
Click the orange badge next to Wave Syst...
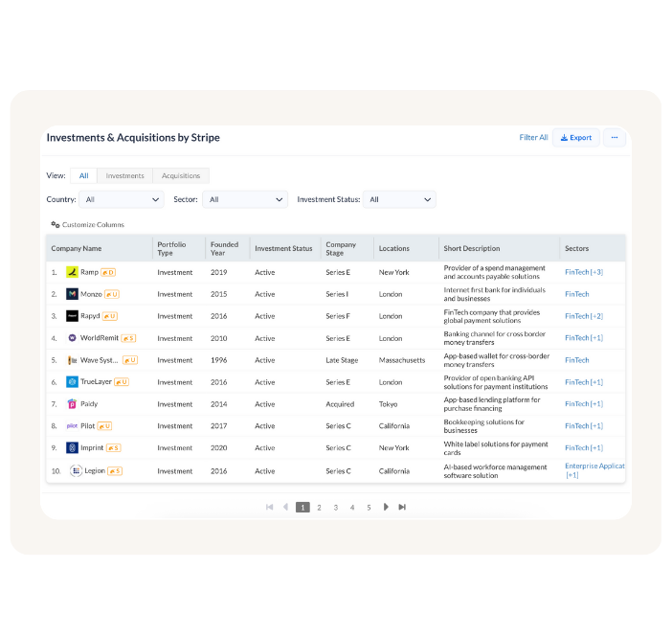point(130,360)
